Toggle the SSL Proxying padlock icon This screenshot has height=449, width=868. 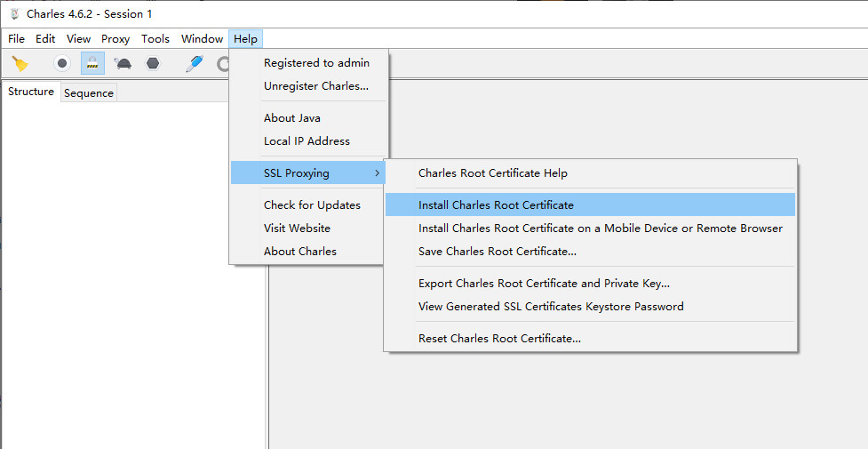[92, 64]
